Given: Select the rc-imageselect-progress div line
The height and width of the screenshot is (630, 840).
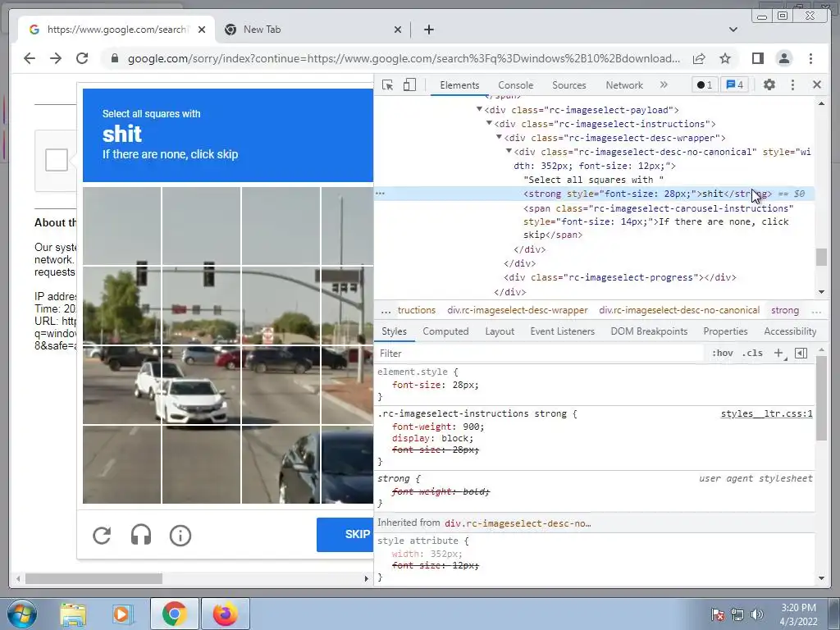Looking at the screenshot, I should pyautogui.click(x=620, y=277).
